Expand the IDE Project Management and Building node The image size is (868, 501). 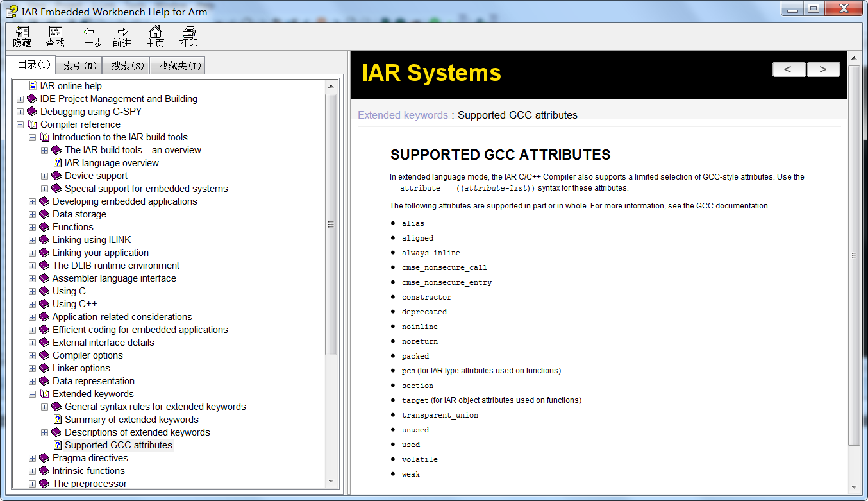20,99
